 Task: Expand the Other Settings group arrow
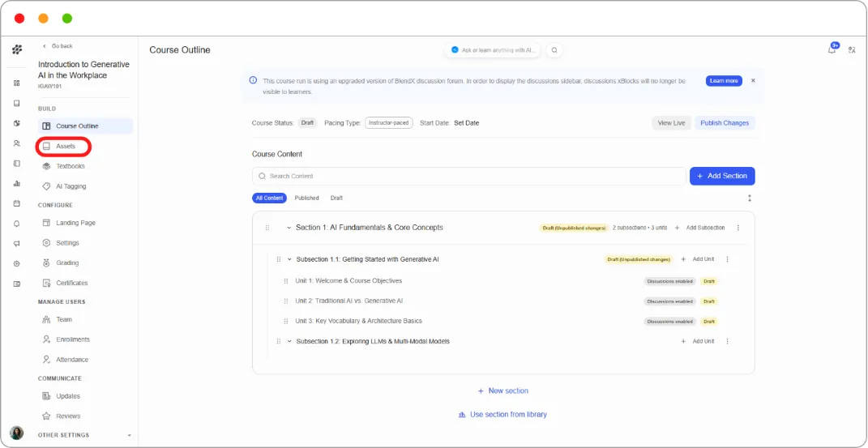pyautogui.click(x=130, y=435)
